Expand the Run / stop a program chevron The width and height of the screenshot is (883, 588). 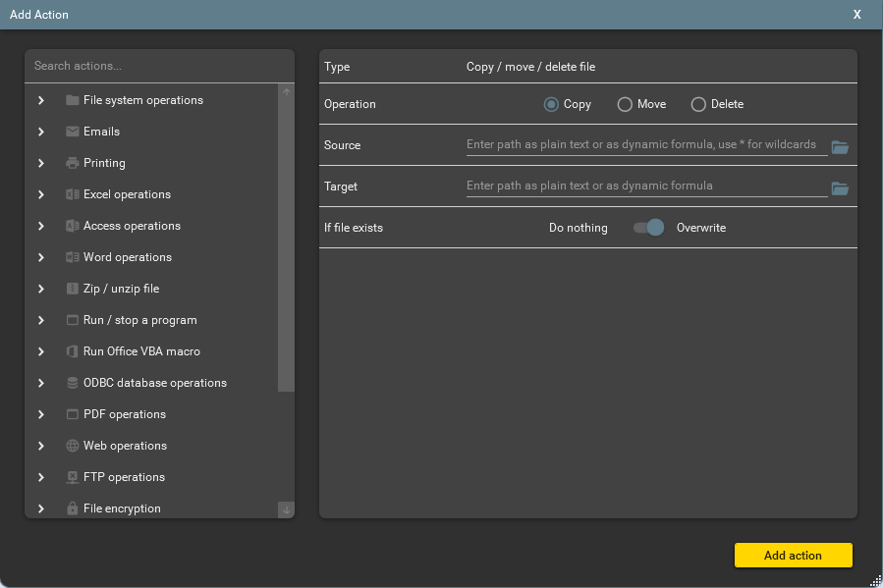click(x=41, y=320)
